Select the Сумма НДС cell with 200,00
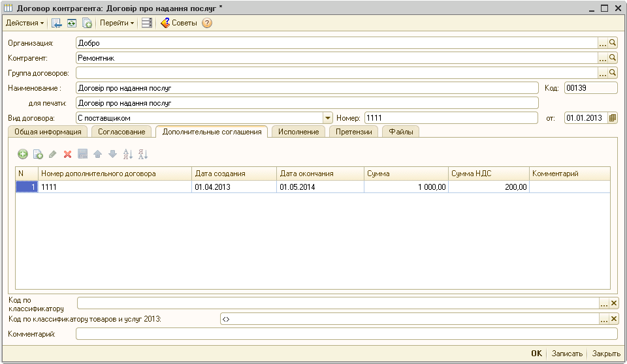Viewport: 627px width, 364px height. 489,187
